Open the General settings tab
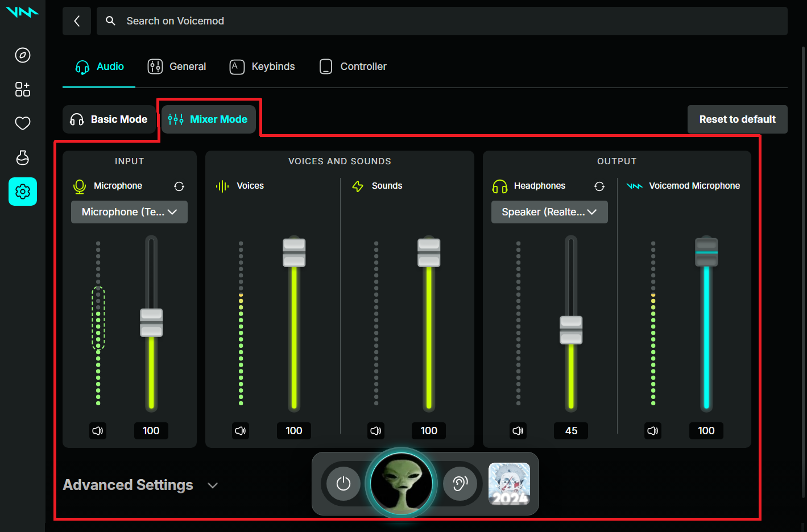 [176, 66]
